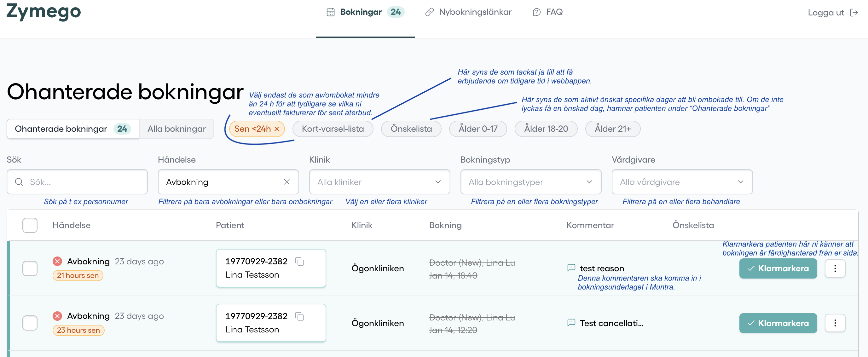Expand the Alla kliniker dropdown
Image resolution: width=868 pixels, height=357 pixels.
(379, 182)
